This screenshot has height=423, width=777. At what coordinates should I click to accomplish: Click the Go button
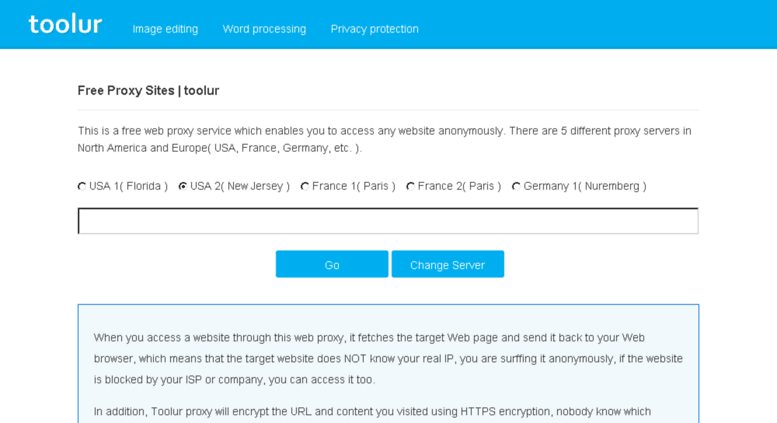click(332, 264)
